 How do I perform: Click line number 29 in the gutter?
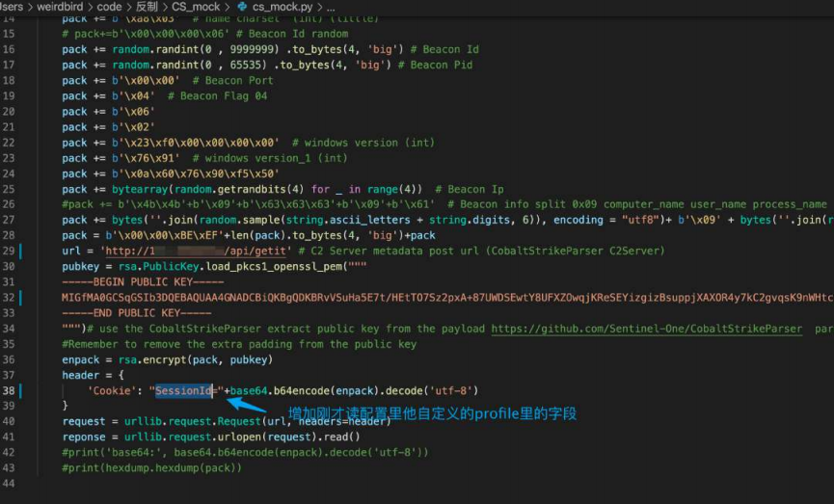tap(9, 251)
